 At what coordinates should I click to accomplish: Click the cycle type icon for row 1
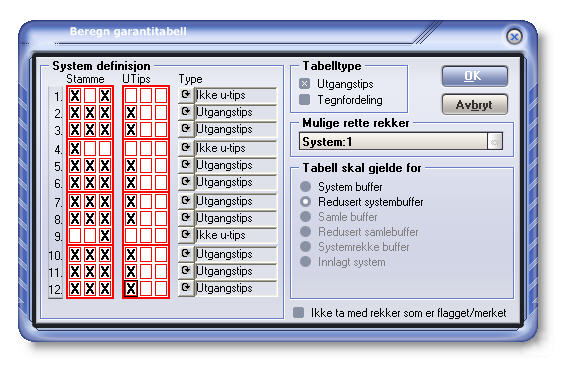coord(186,95)
